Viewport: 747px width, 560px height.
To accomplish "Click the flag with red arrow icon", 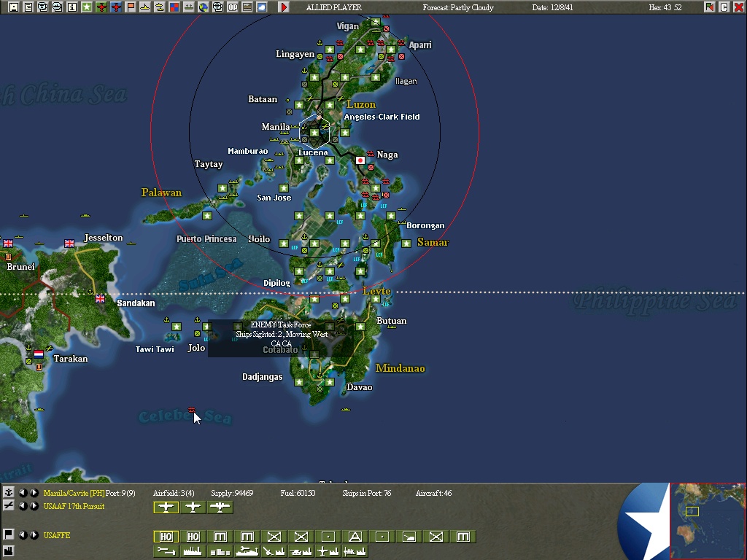I will pos(709,7).
